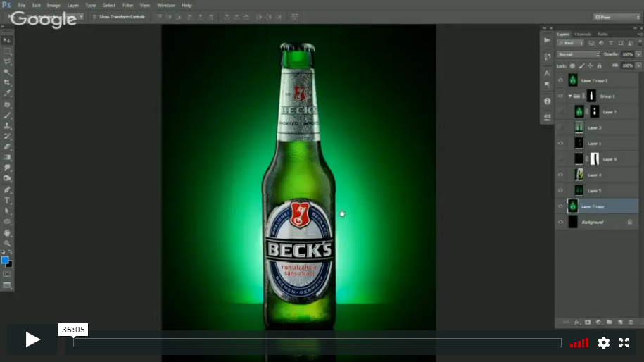The width and height of the screenshot is (644, 362).
Task: Open the Fill slider arrow
Action: point(638,65)
